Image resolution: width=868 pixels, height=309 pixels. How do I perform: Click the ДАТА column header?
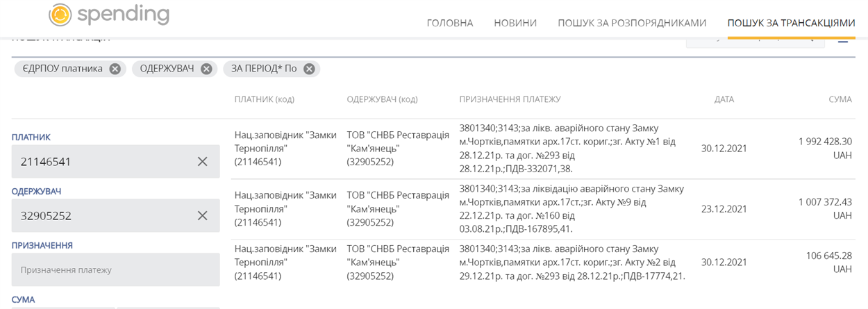pyautogui.click(x=724, y=99)
